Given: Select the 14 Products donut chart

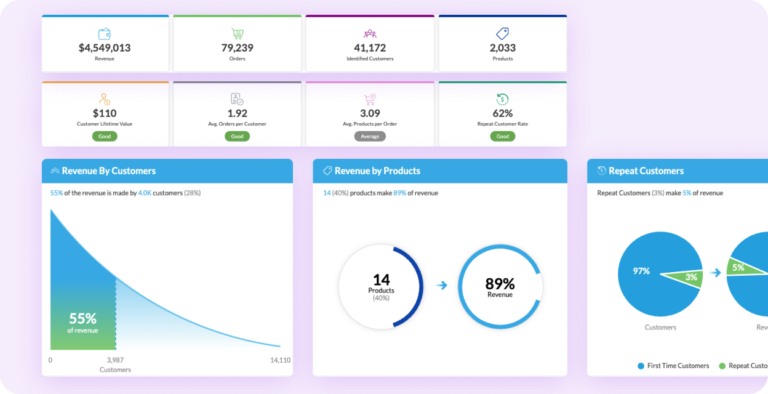Looking at the screenshot, I should [x=381, y=287].
